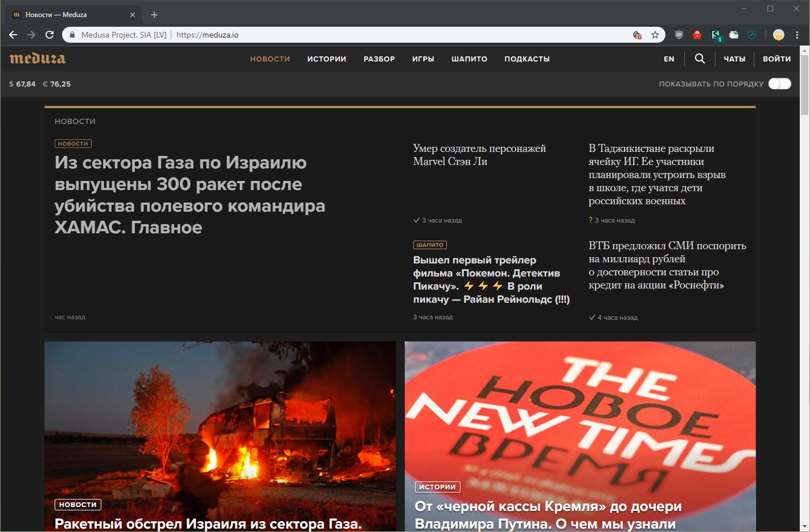
Task: Open the Ракетный обстрел Израиля headline
Action: tap(208, 524)
